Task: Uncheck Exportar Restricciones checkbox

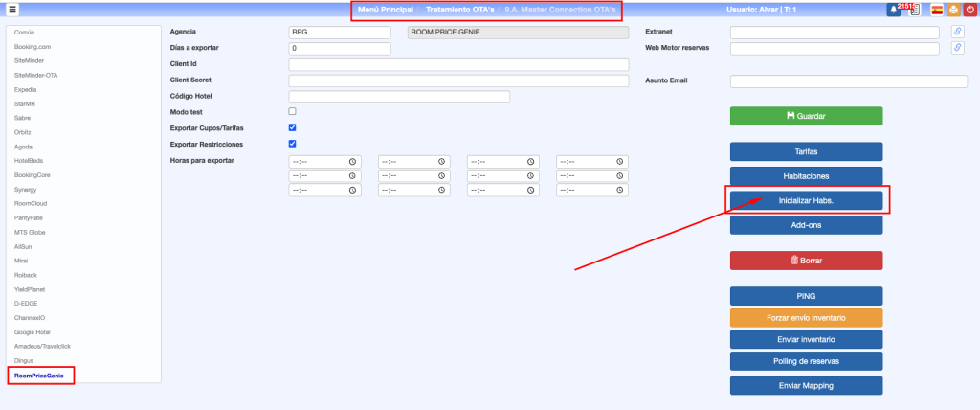Action: pos(293,144)
